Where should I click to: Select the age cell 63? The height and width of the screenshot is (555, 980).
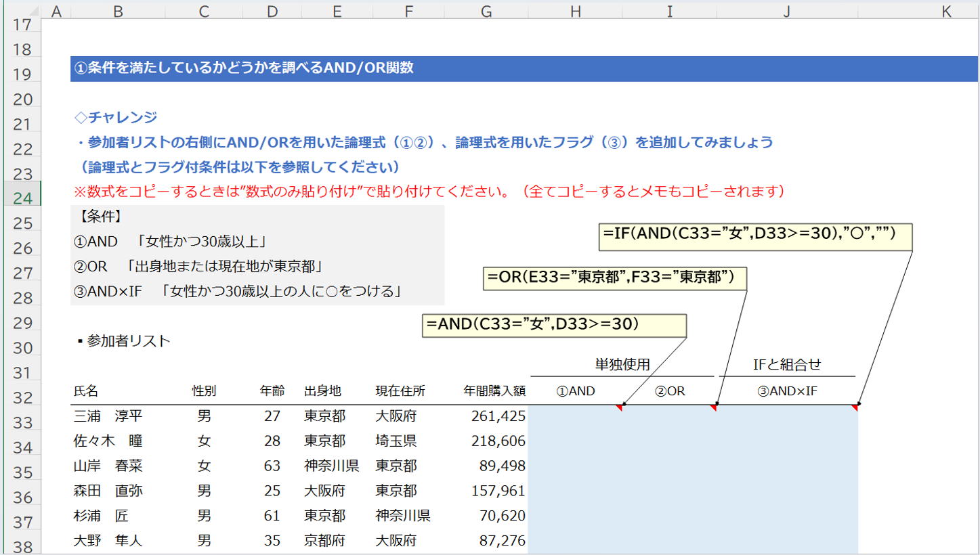point(272,466)
